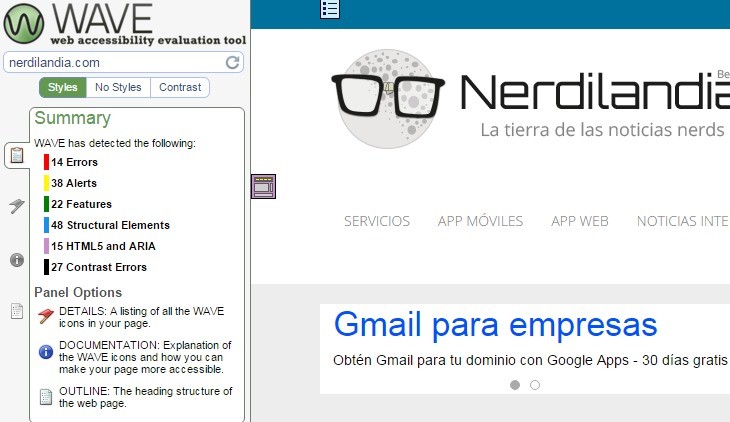This screenshot has height=422, width=730.
Task: Open SERVICIOS menu item
Action: tap(377, 221)
